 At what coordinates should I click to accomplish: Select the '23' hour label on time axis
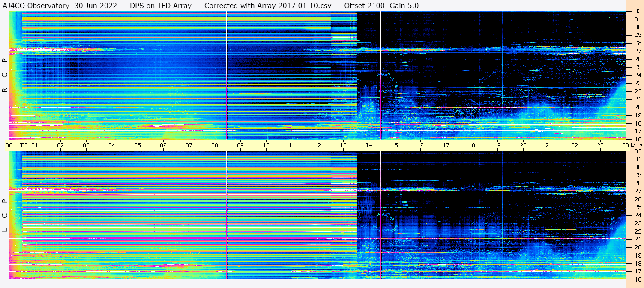(x=600, y=145)
